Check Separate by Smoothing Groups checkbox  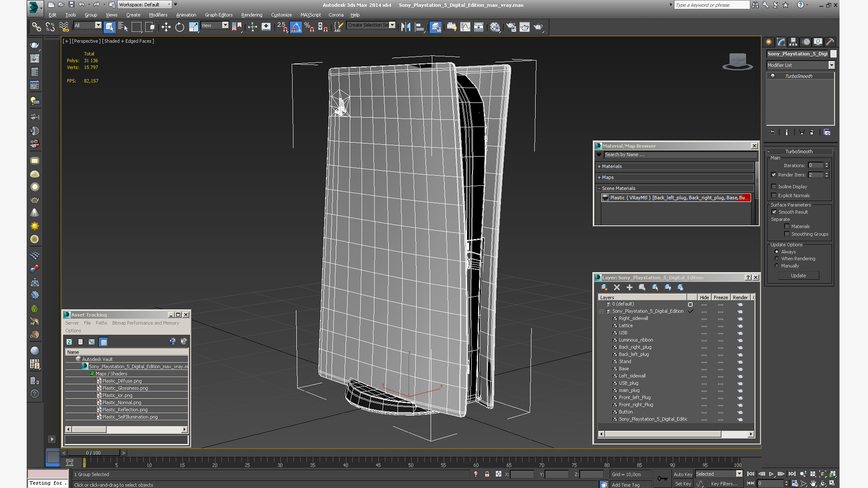(x=787, y=234)
